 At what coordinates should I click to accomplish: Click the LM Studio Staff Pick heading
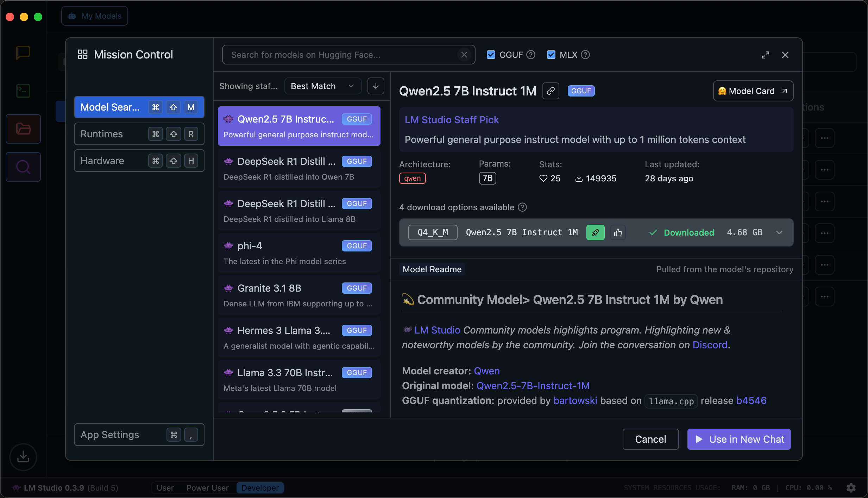[452, 120]
